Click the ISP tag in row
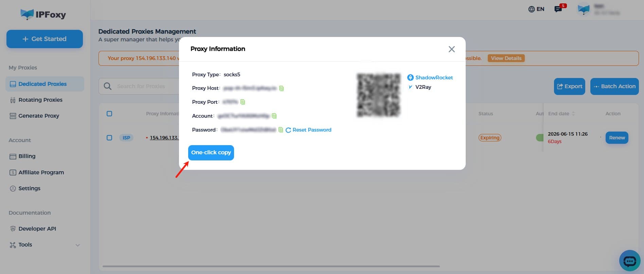 (126, 138)
